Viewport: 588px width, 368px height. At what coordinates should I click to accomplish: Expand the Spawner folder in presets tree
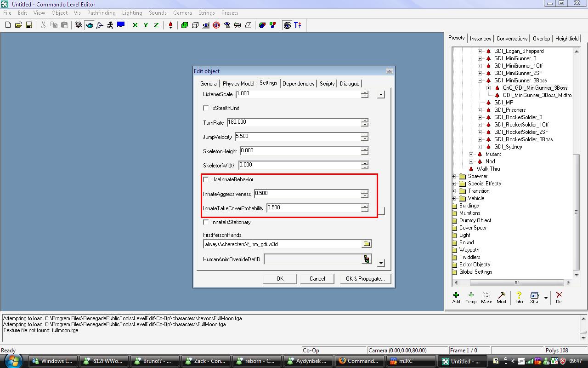click(454, 176)
